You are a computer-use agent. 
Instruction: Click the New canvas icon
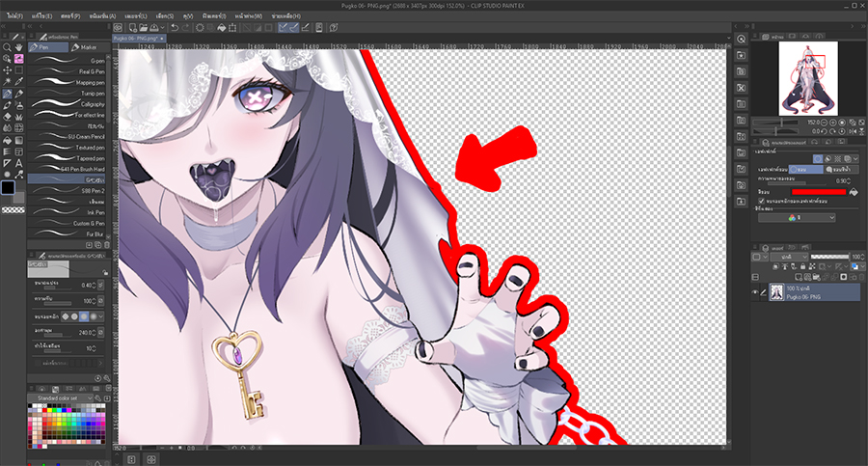point(133,28)
